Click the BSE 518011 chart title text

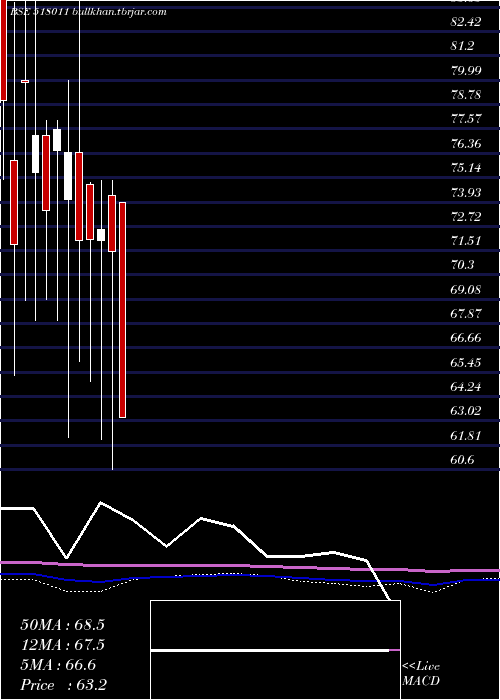point(88,12)
